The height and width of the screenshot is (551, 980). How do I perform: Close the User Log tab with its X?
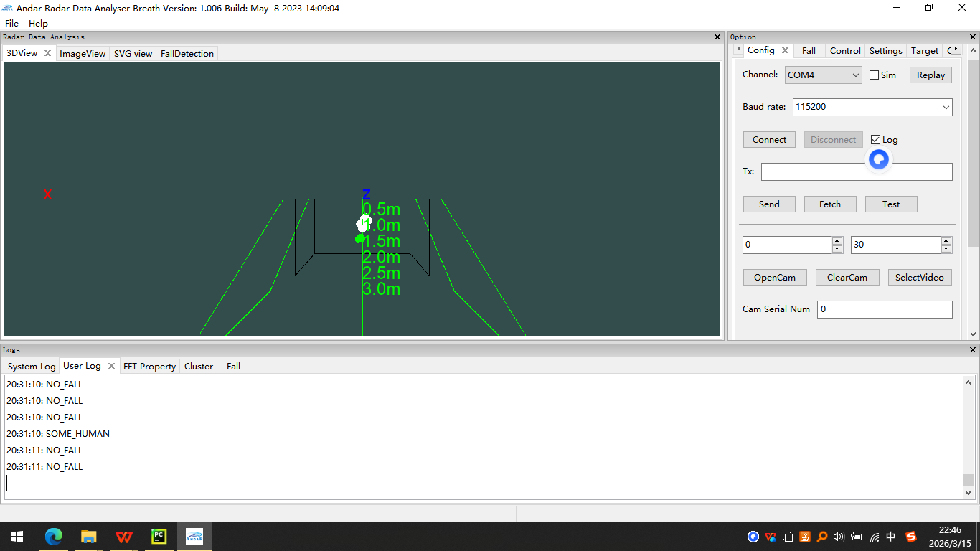pos(111,366)
